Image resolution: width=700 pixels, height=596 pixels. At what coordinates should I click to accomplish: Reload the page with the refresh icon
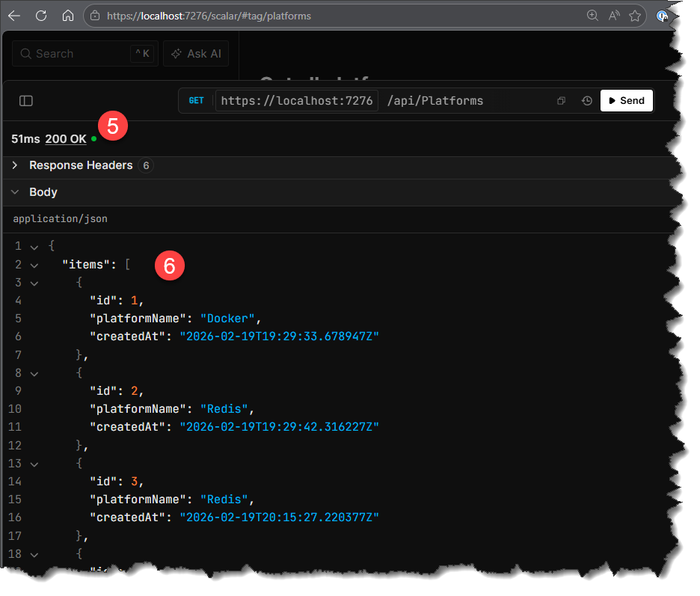click(41, 16)
